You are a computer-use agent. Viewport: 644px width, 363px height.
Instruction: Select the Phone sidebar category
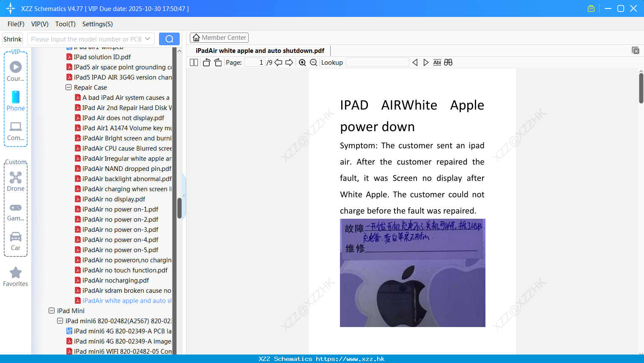tap(16, 101)
